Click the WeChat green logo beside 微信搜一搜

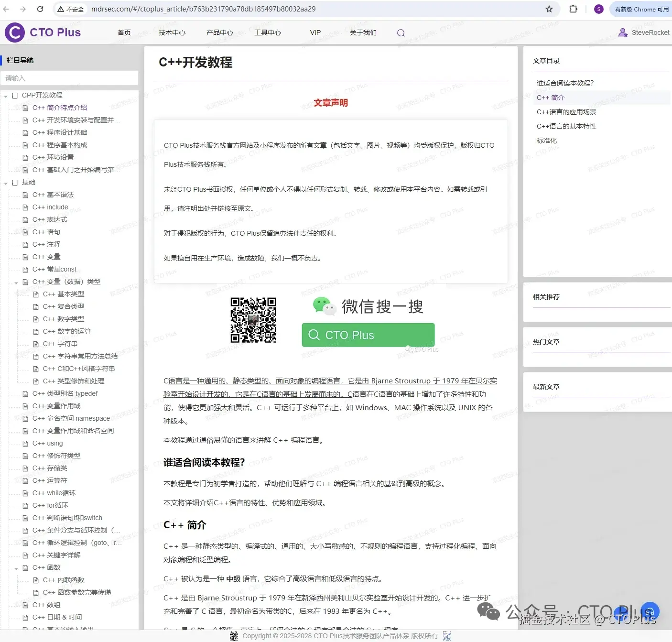click(x=324, y=306)
